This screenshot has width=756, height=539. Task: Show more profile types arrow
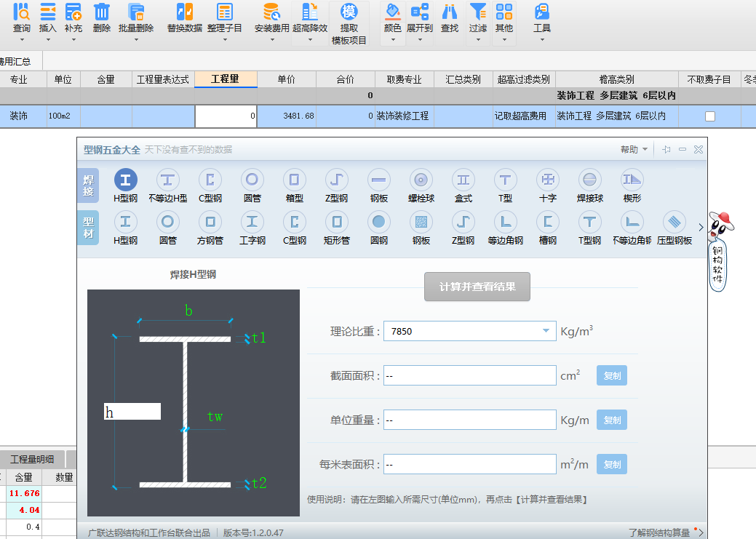pyautogui.click(x=701, y=227)
